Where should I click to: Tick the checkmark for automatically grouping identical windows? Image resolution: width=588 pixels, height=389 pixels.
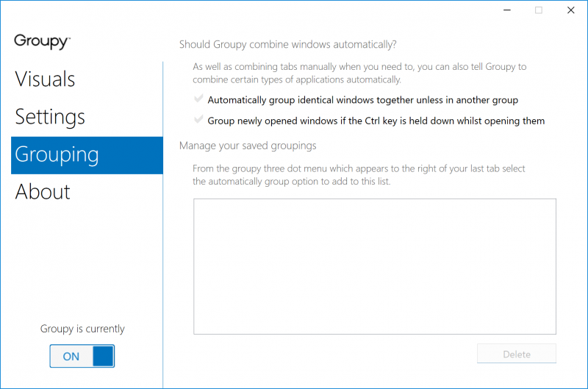[198, 99]
